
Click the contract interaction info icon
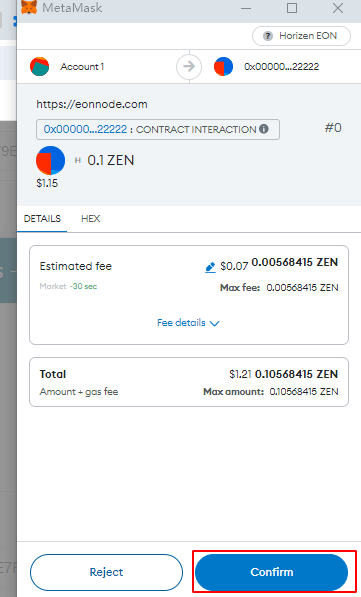(264, 129)
